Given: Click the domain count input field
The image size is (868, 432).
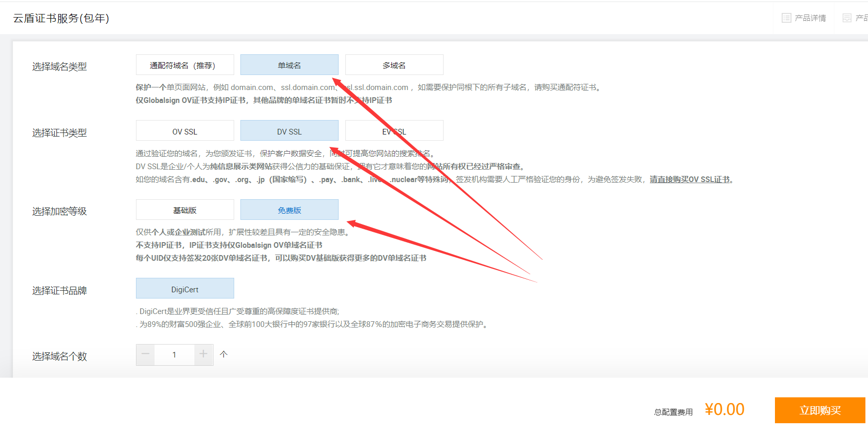Looking at the screenshot, I should coord(174,355).
